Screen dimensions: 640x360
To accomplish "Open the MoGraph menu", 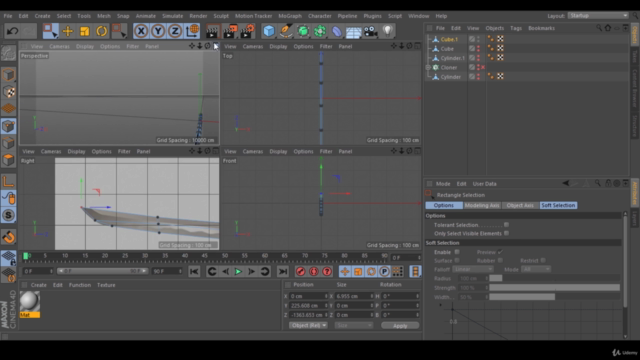I will tap(290, 16).
